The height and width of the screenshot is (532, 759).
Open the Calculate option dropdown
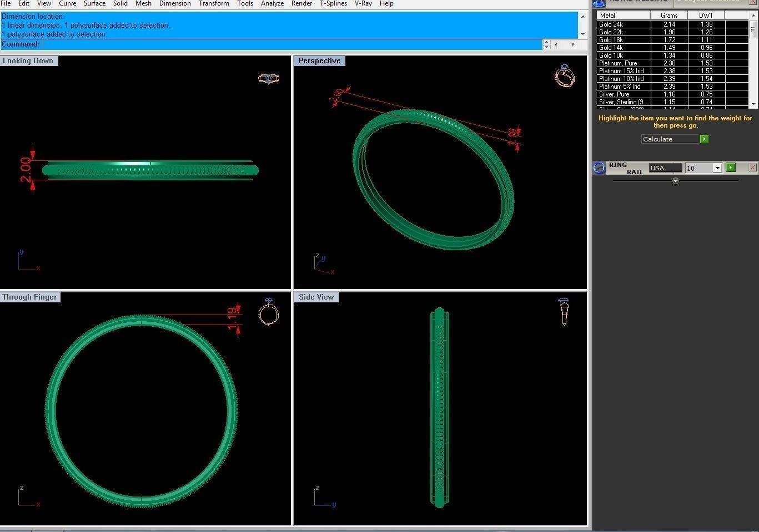pos(670,139)
